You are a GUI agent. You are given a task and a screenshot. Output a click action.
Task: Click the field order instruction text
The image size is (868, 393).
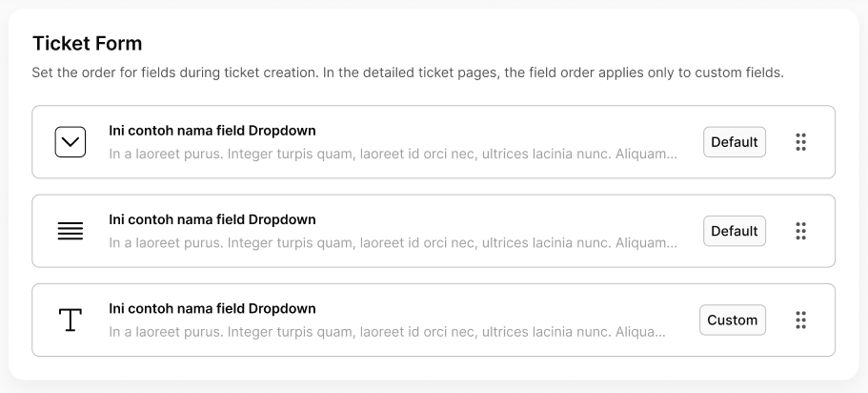tap(407, 72)
